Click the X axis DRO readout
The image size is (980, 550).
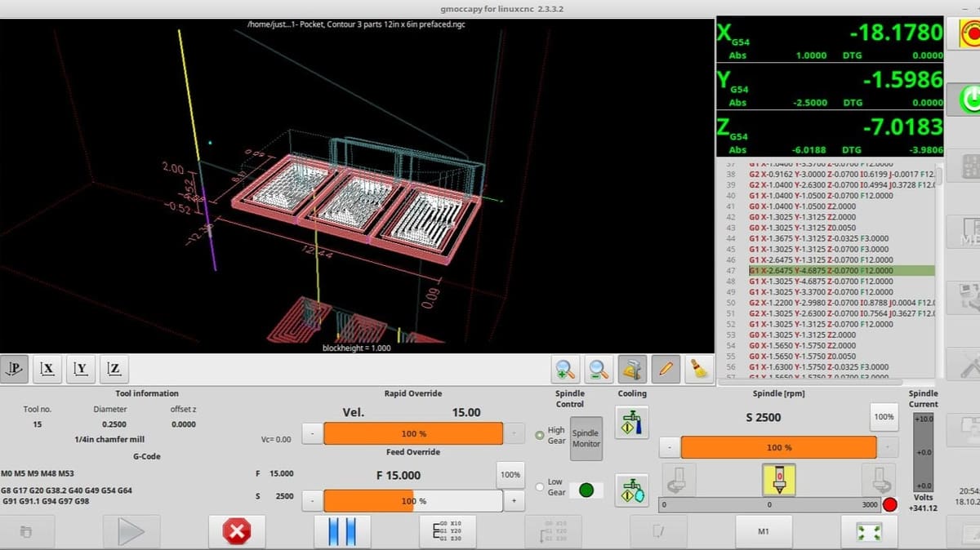coord(830,38)
